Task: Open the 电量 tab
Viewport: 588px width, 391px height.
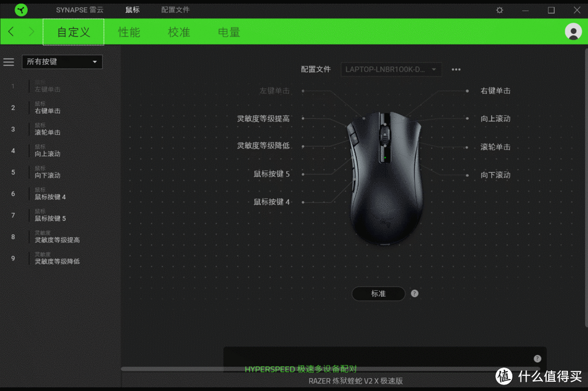Action: (229, 32)
